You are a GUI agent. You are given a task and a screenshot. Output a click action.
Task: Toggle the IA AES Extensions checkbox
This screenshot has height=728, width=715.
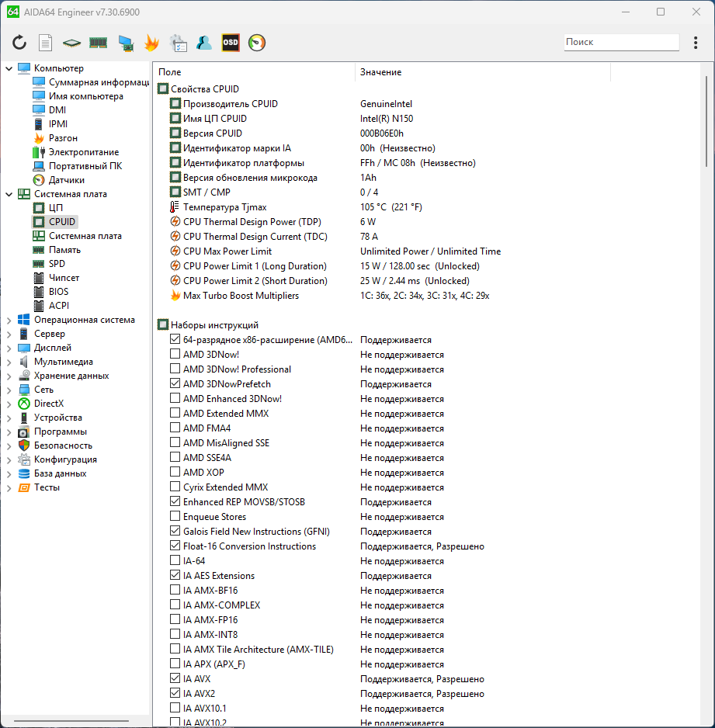coord(175,576)
